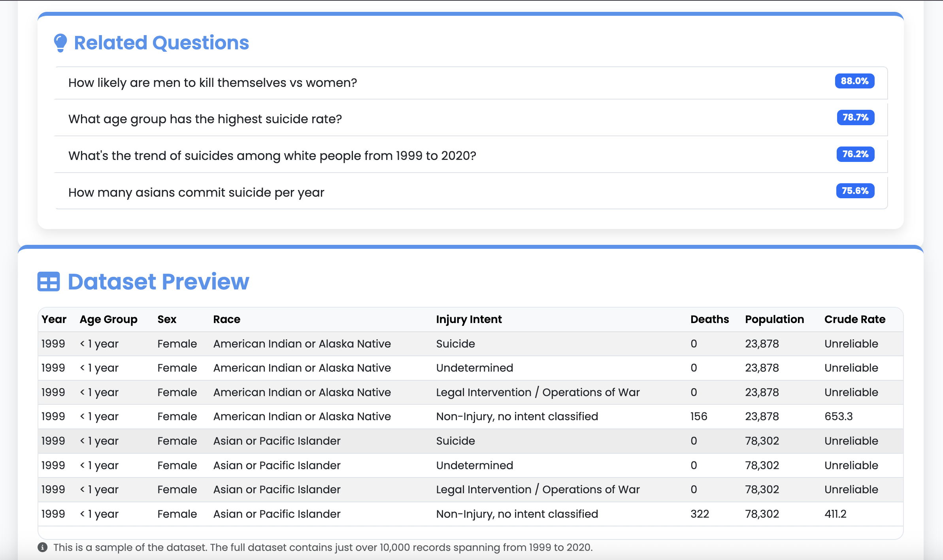Click the Crude Rate column header
Image resolution: width=943 pixels, height=560 pixels.
click(854, 319)
